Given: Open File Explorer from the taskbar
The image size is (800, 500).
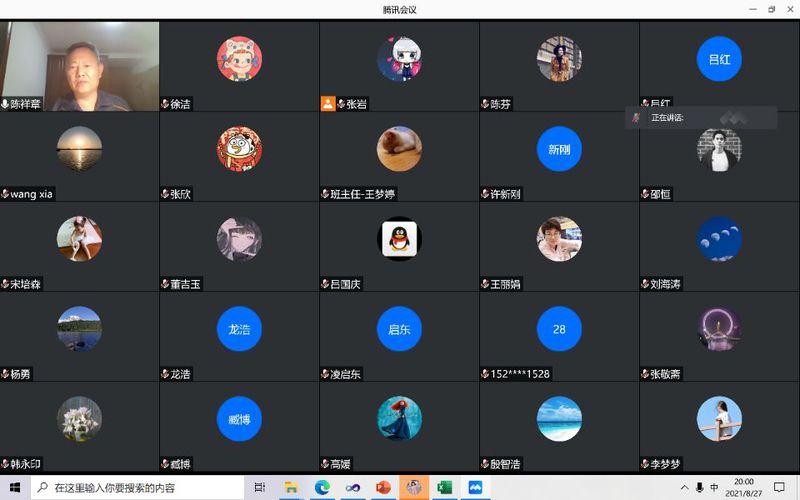Looking at the screenshot, I should point(290,487).
